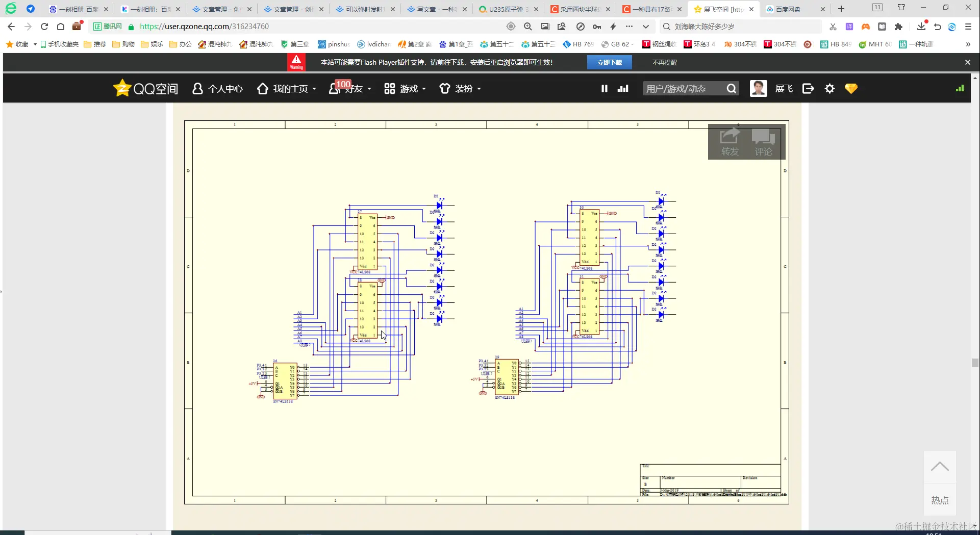Close the Flash Player warning bar

pos(968,62)
